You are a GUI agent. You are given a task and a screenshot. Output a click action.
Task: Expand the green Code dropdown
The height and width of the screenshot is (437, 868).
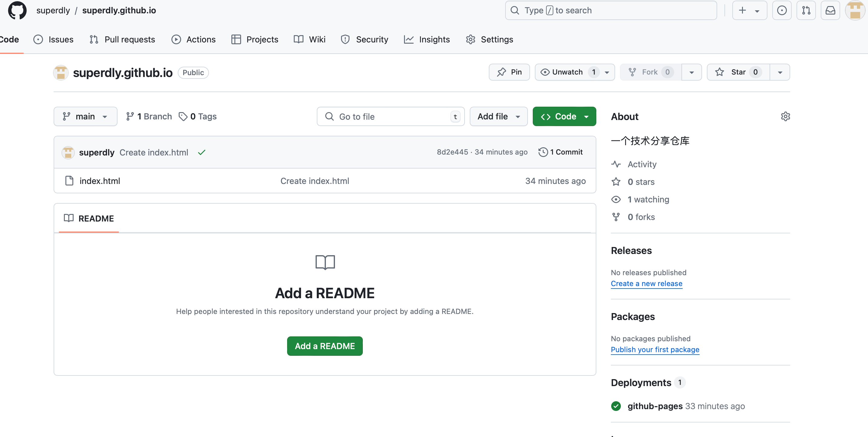click(x=564, y=117)
